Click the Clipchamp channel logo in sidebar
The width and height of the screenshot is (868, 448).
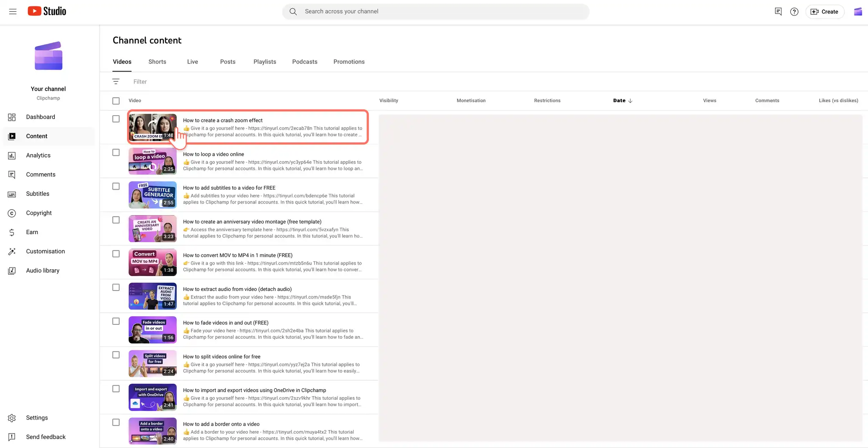pos(48,56)
